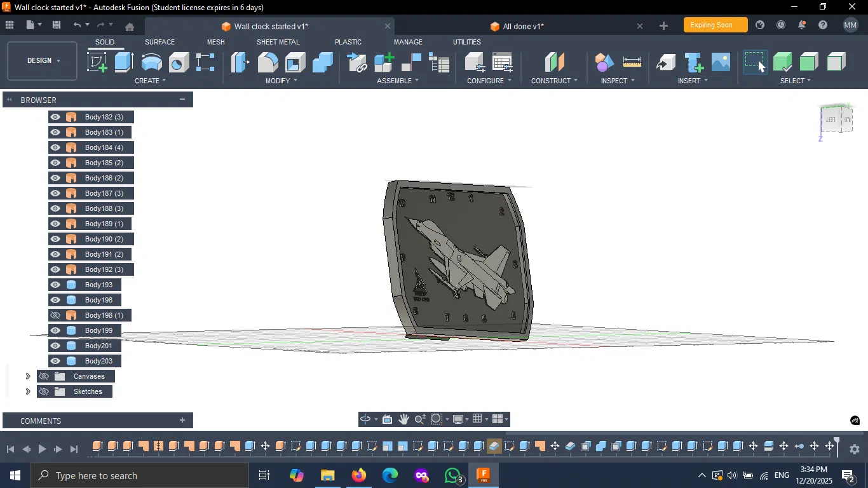
Task: Switch to the Mesh tab
Action: [216, 42]
